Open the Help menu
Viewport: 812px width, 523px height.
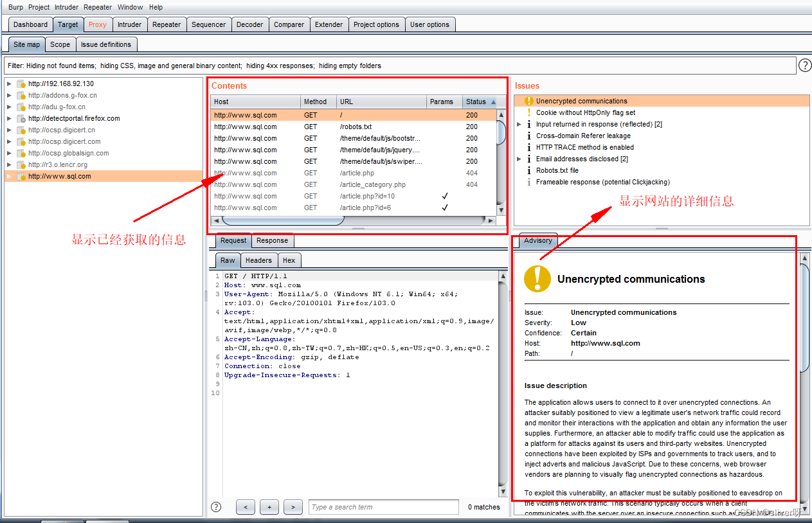coord(156,7)
